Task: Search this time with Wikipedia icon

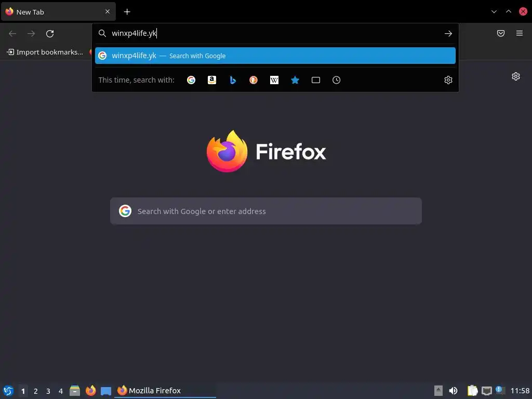Action: (x=274, y=80)
